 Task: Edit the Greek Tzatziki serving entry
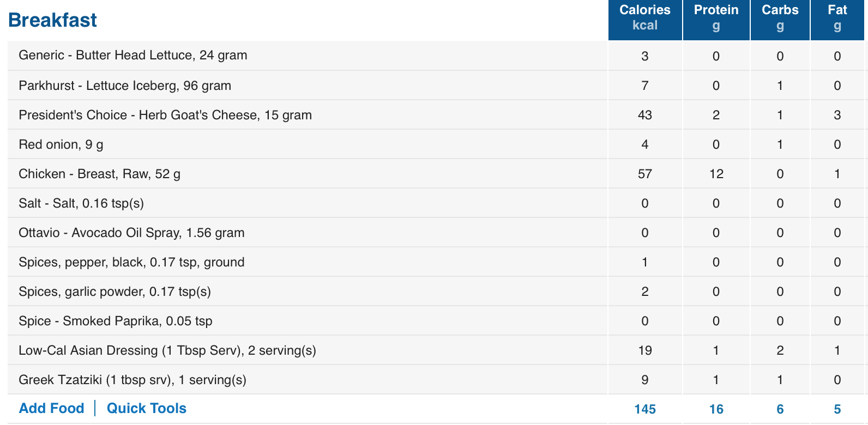(x=132, y=380)
